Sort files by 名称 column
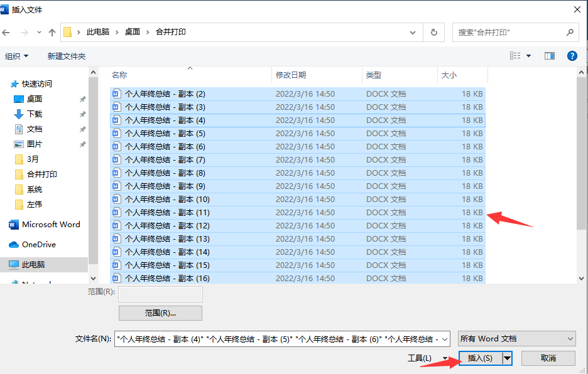Viewport: 588px width, 374px height. pyautogui.click(x=119, y=75)
